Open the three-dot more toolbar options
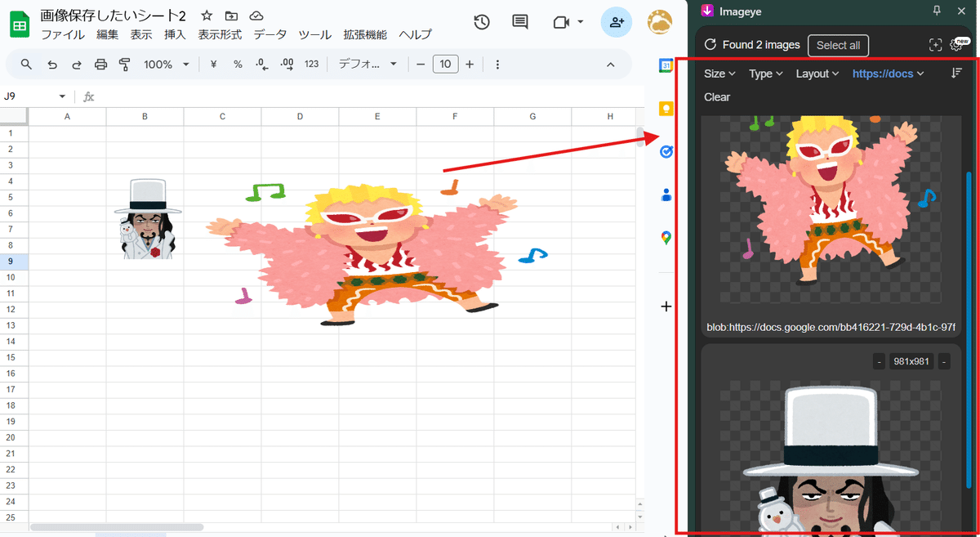Image resolution: width=980 pixels, height=537 pixels. pyautogui.click(x=497, y=65)
